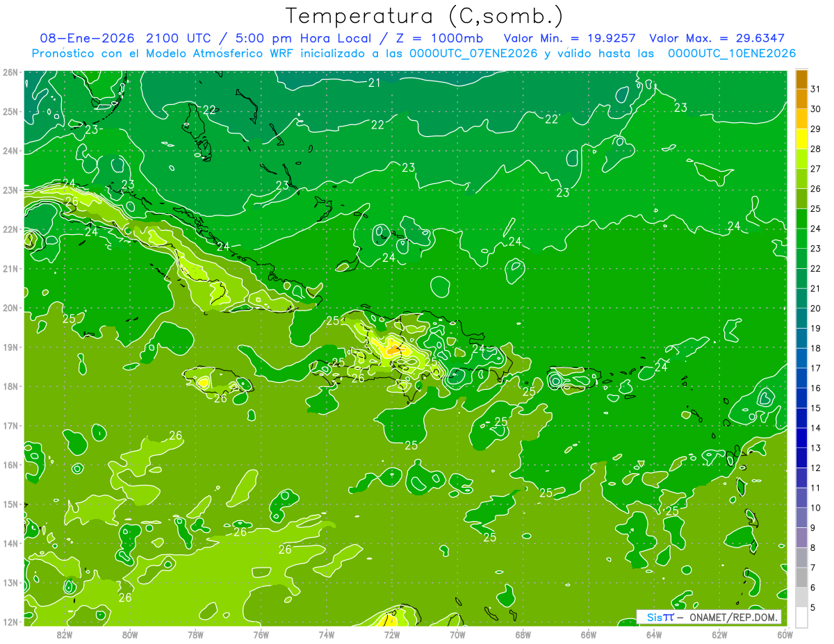
Task: Click the "76W" longitude axis label
Action: click(261, 634)
